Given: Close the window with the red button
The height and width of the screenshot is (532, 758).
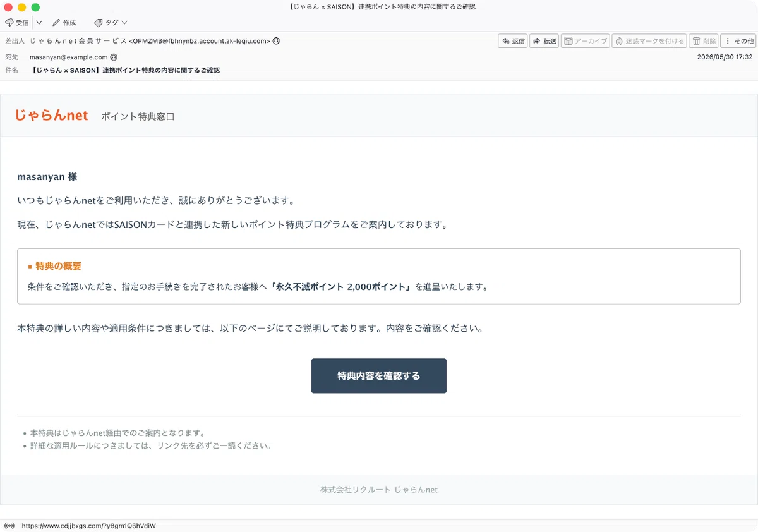Looking at the screenshot, I should coord(8,7).
